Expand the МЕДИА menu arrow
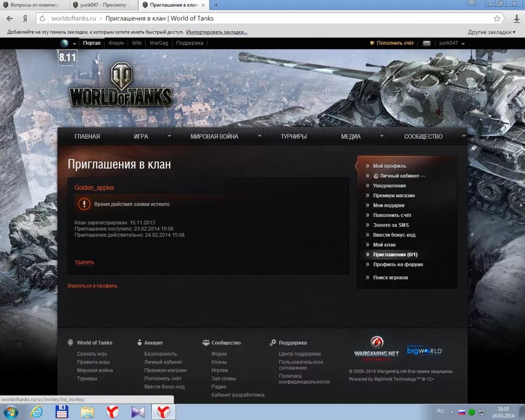This screenshot has height=420, width=525. pyautogui.click(x=381, y=136)
